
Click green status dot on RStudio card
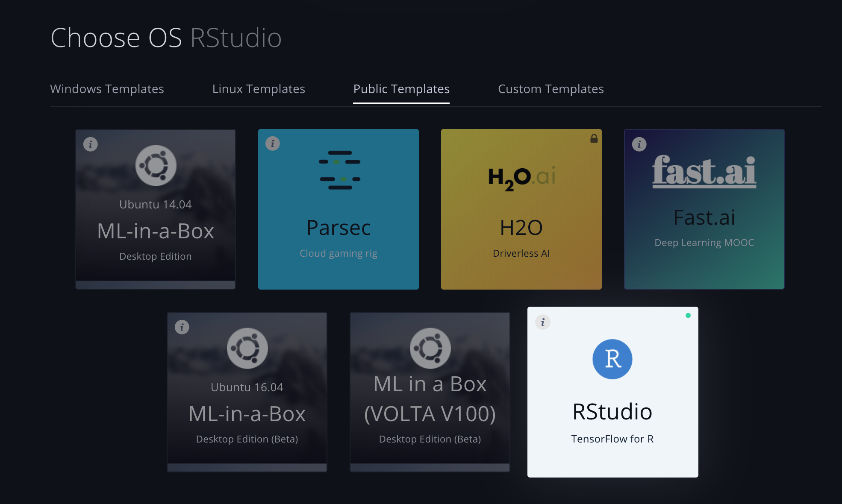(688, 316)
